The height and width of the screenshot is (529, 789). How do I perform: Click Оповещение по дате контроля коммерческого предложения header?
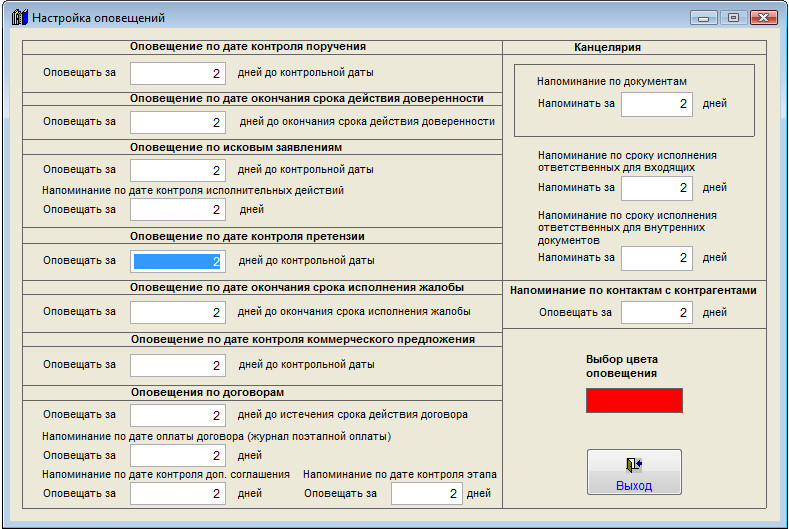pyautogui.click(x=302, y=339)
